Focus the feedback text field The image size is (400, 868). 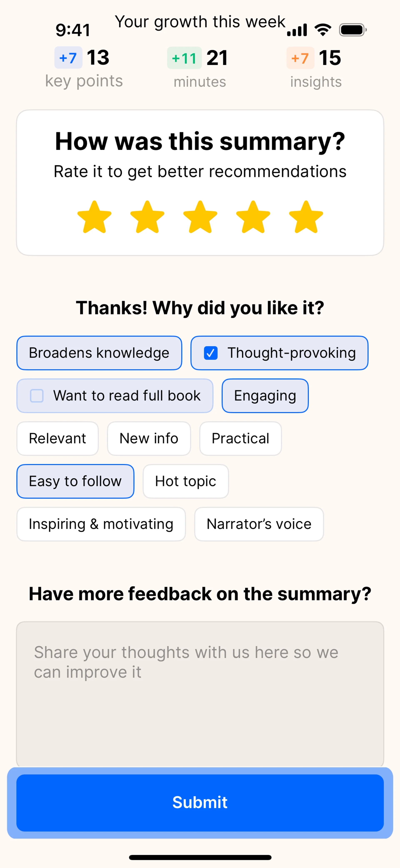pyautogui.click(x=200, y=694)
